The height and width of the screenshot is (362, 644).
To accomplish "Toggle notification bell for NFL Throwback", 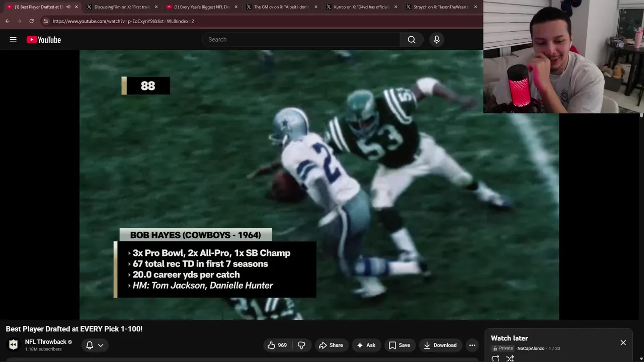I will pos(90,345).
